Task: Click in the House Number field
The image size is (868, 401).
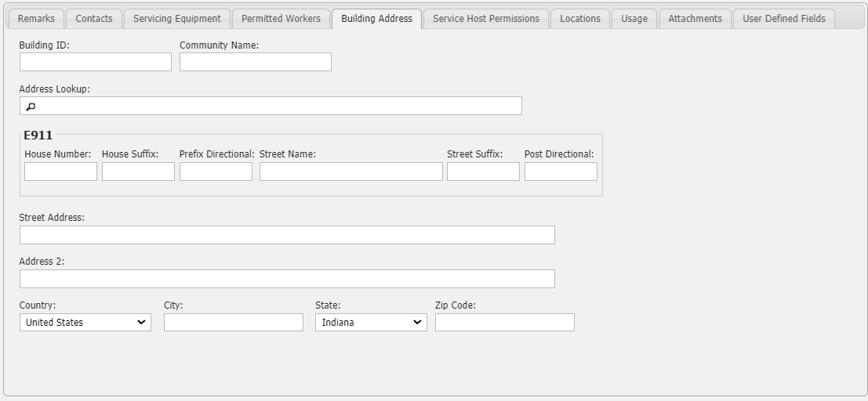Action: click(x=60, y=172)
